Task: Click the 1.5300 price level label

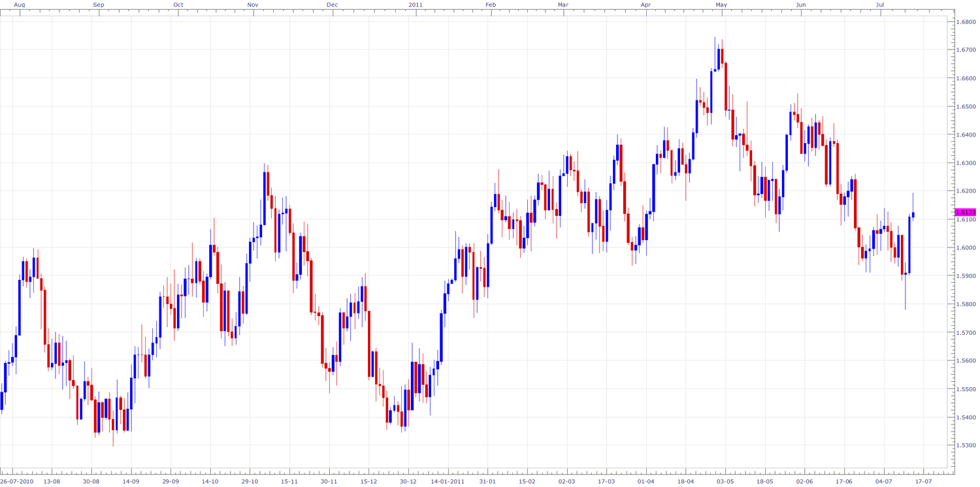Action: coord(966,445)
